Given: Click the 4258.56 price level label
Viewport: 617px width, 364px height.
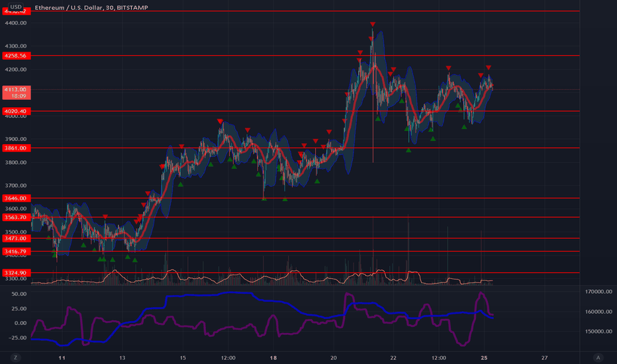Looking at the screenshot, I should point(16,56).
